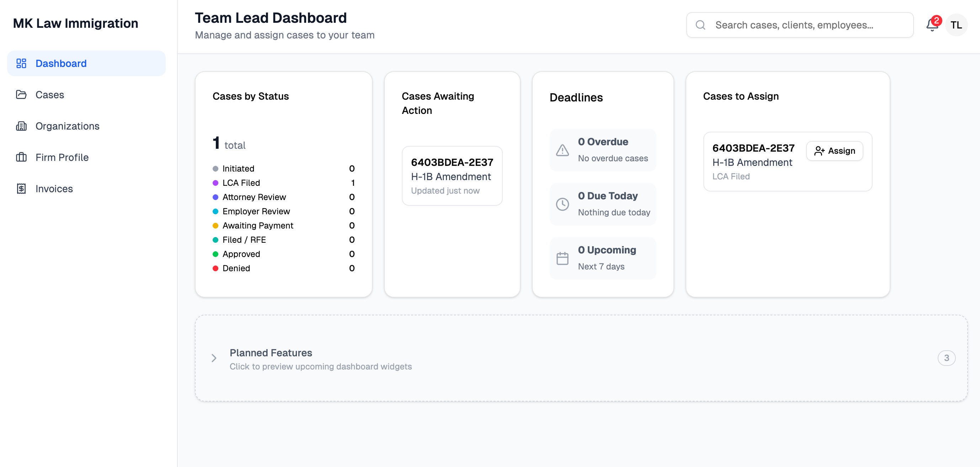
Task: Click the Planned Features title
Action: pyautogui.click(x=271, y=353)
